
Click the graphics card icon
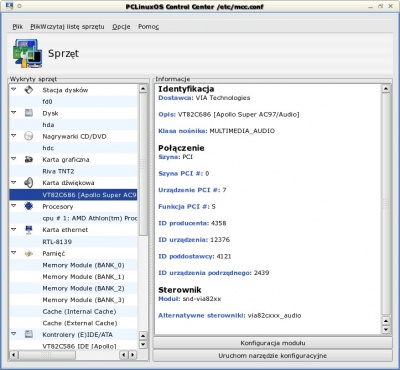pyautogui.click(x=29, y=159)
